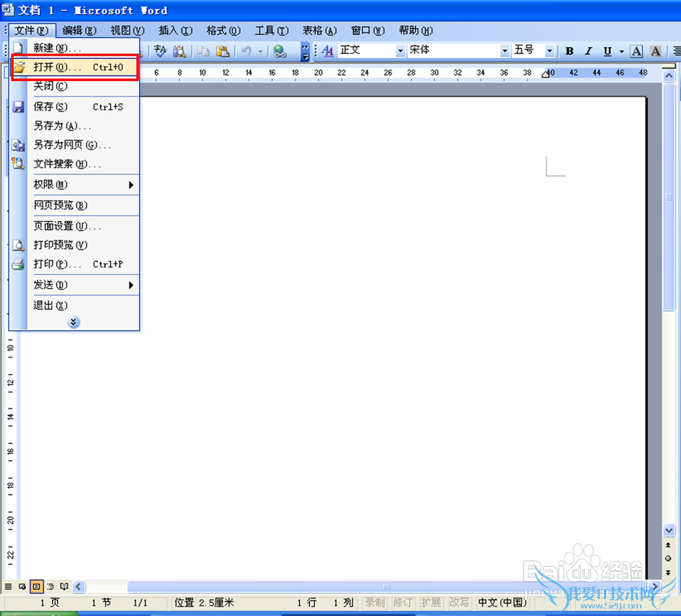
Task: Toggle the Character Border button
Action: tap(636, 51)
